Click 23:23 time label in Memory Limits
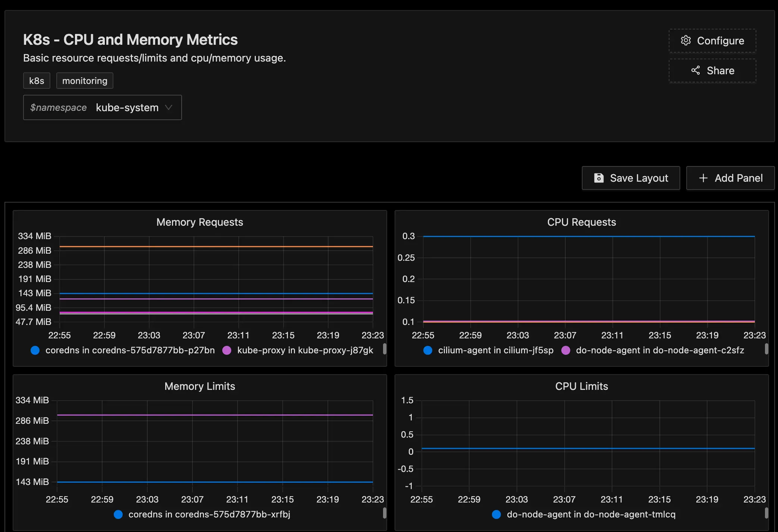778x532 pixels. pos(373,499)
